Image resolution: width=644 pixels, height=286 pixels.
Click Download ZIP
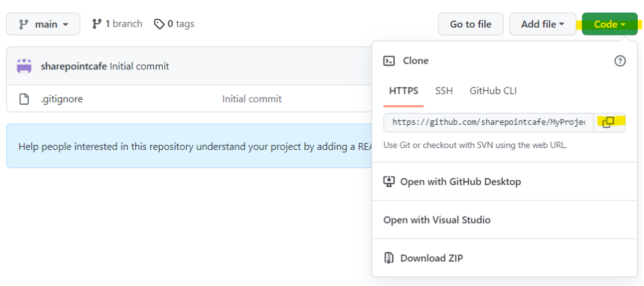click(x=504, y=258)
